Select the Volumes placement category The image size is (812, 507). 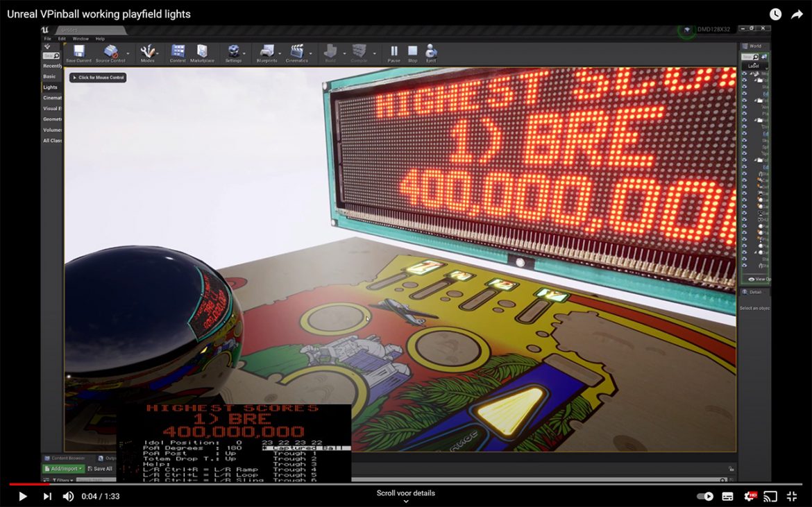52,130
